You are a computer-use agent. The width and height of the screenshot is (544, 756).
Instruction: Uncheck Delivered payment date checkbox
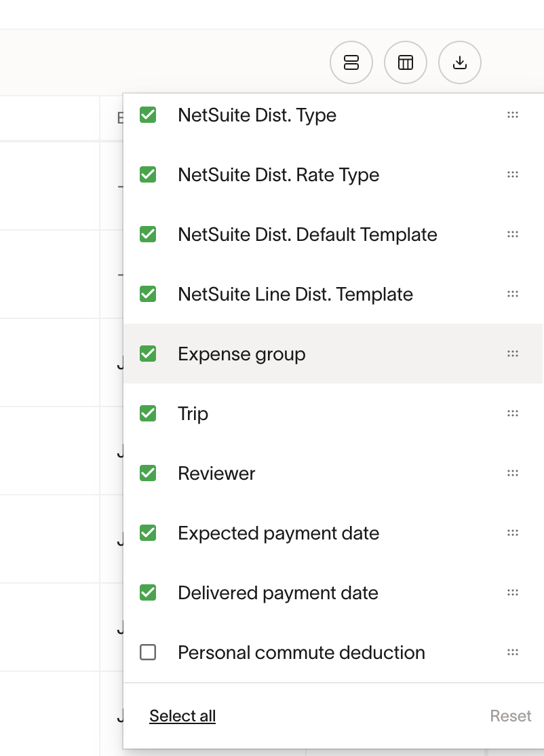click(148, 593)
